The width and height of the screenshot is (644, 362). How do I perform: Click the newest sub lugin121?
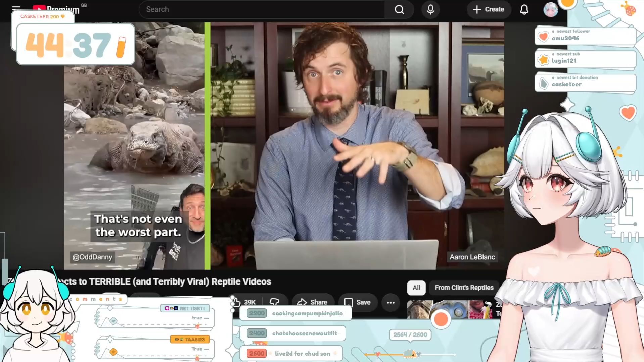click(585, 59)
